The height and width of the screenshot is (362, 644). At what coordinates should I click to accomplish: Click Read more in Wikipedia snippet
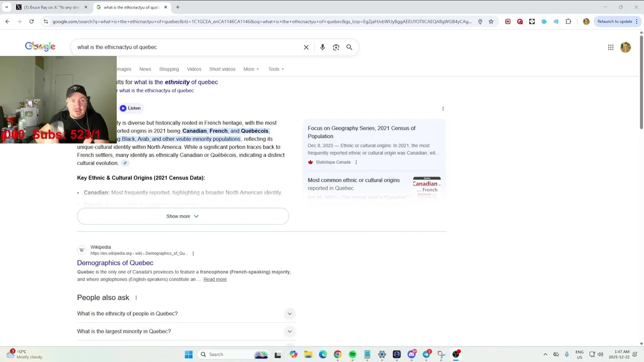click(215, 280)
